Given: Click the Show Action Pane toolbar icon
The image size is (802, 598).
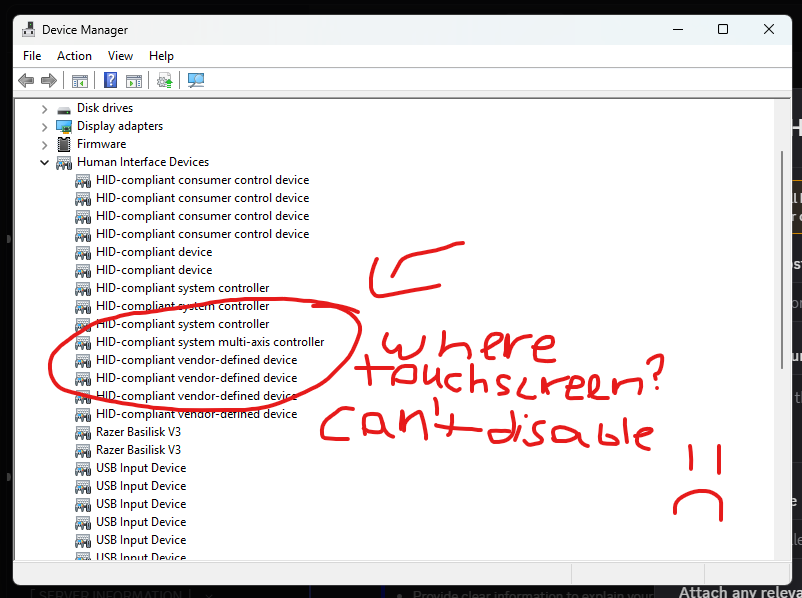Looking at the screenshot, I should [134, 80].
